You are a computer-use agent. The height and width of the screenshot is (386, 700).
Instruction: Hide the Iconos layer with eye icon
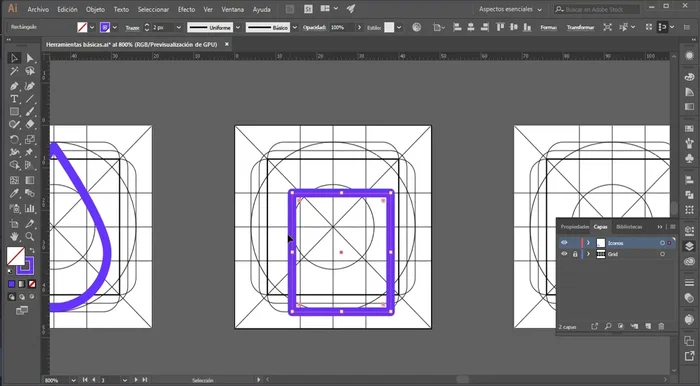pyautogui.click(x=564, y=243)
